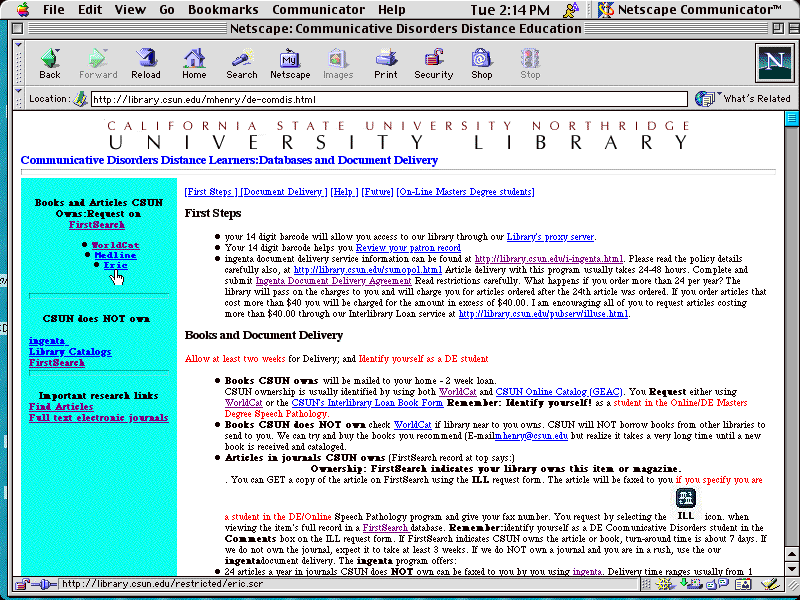
Task: Click the window zoom box in title bar
Action: click(778, 29)
